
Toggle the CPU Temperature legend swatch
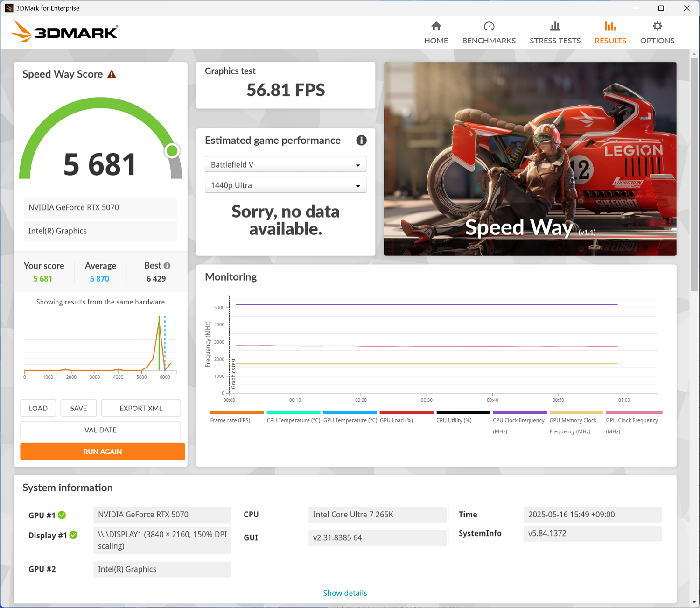294,412
